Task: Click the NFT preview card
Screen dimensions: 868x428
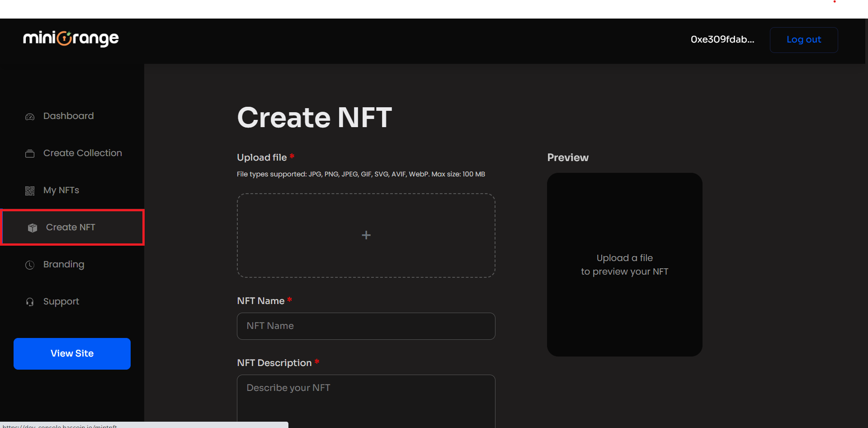Action: 625,265
